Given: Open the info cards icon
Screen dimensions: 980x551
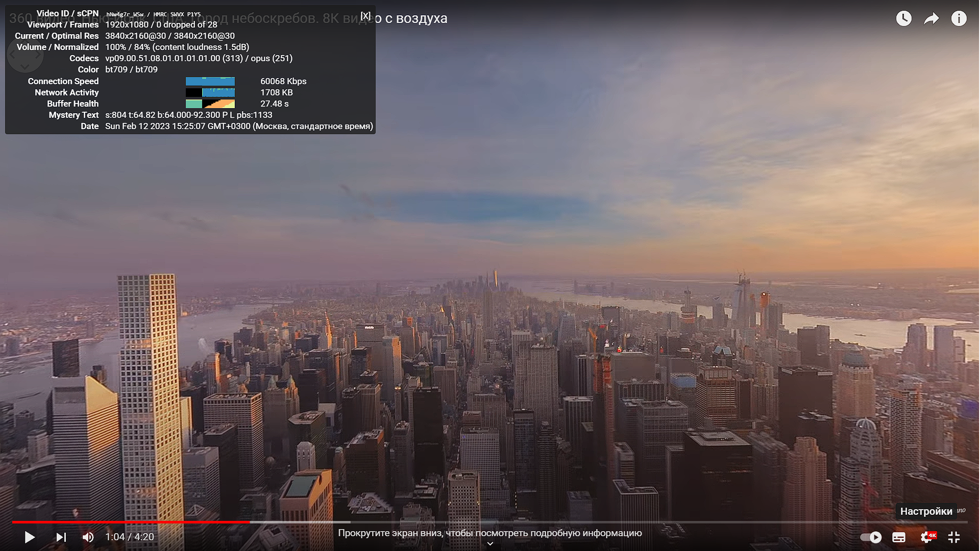Looking at the screenshot, I should tap(959, 19).
